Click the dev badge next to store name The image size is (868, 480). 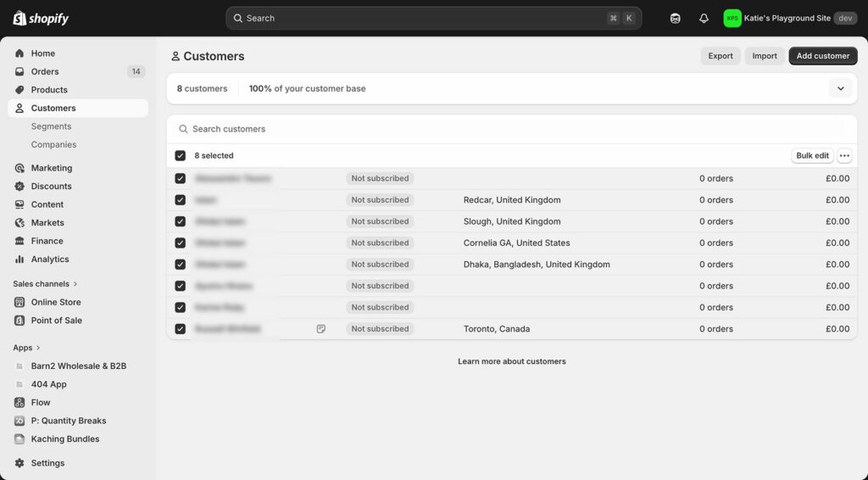pyautogui.click(x=845, y=19)
